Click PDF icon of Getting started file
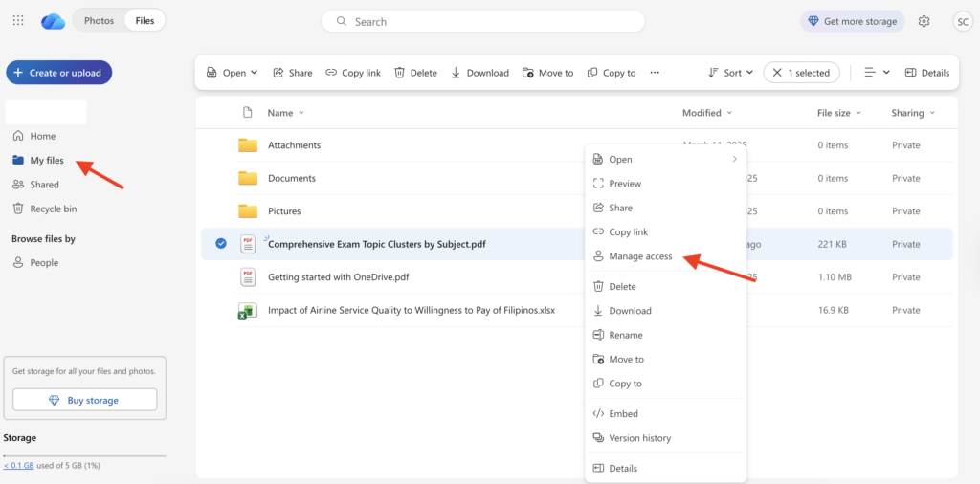 point(248,277)
